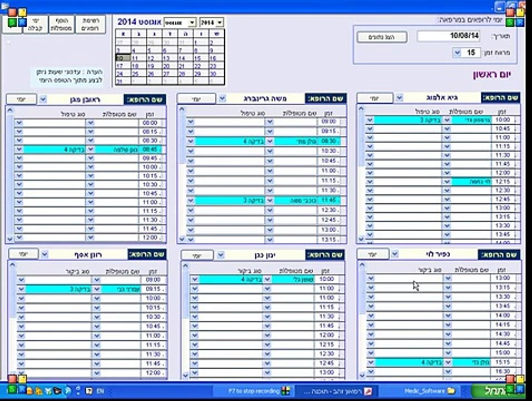532x401 pixels.
Task: Click the יומי button for גיא אלמוג
Action: pos(375,98)
